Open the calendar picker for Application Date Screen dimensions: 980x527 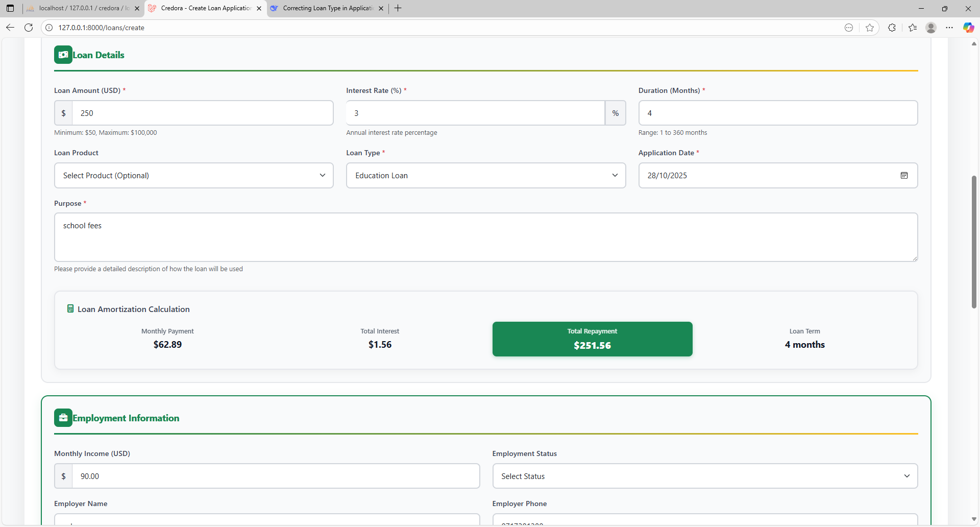click(904, 176)
